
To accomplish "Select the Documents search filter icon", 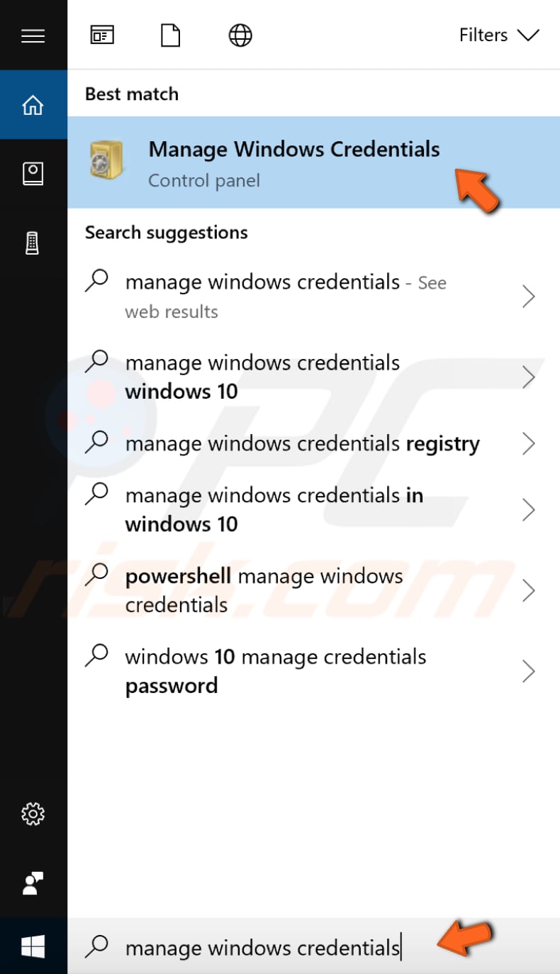I will click(x=170, y=34).
